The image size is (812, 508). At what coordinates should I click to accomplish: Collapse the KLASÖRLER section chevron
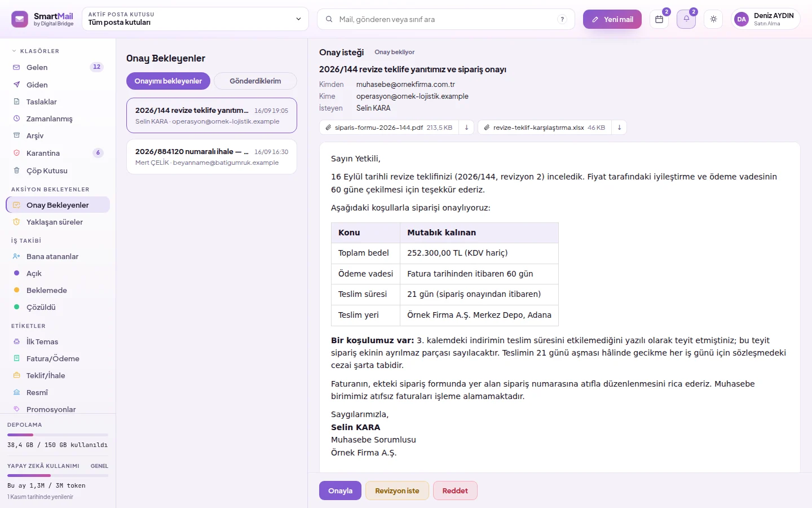click(14, 51)
